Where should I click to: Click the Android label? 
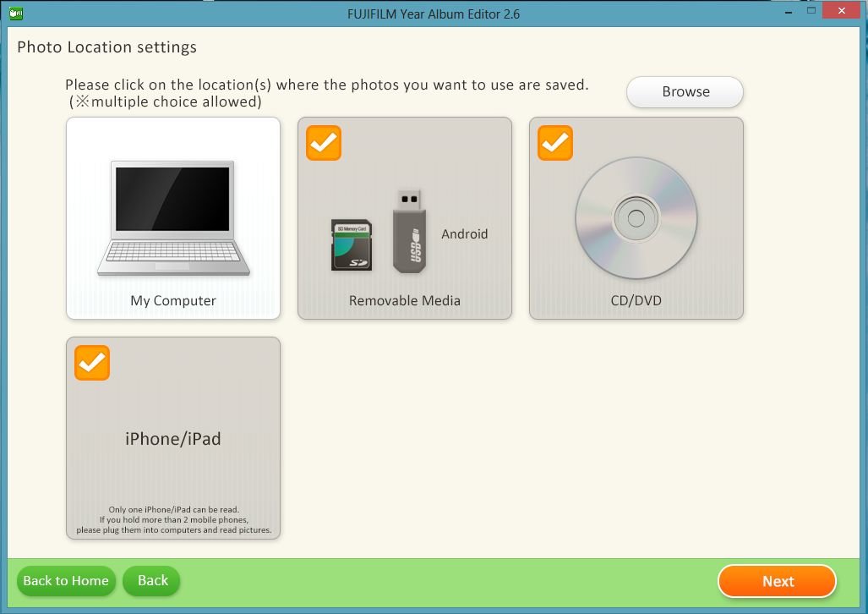coord(465,234)
